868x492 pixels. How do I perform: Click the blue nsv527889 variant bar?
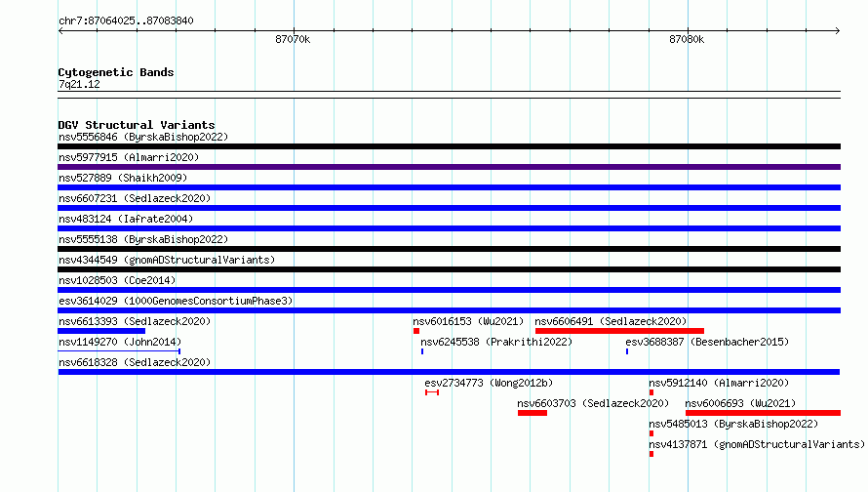coord(449,187)
